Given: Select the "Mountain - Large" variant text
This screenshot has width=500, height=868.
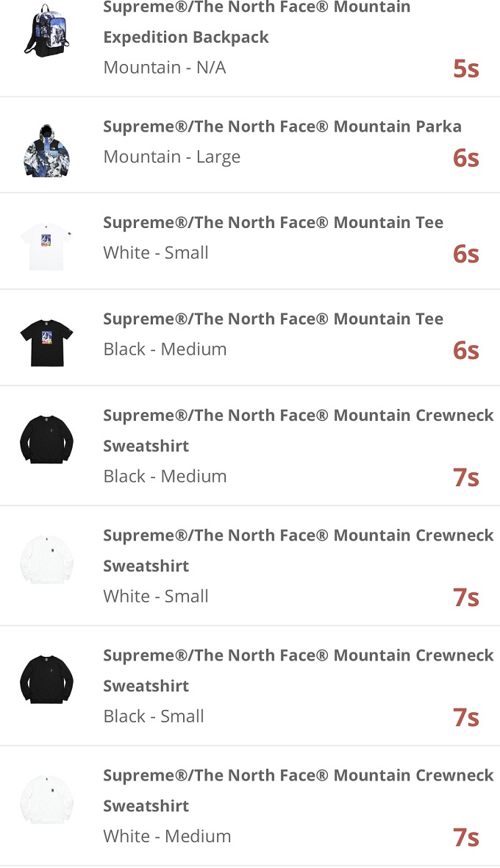Looking at the screenshot, I should click(172, 157).
